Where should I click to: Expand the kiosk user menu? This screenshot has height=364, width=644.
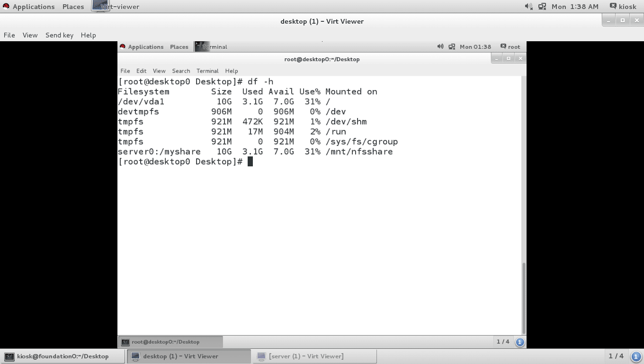click(x=623, y=7)
